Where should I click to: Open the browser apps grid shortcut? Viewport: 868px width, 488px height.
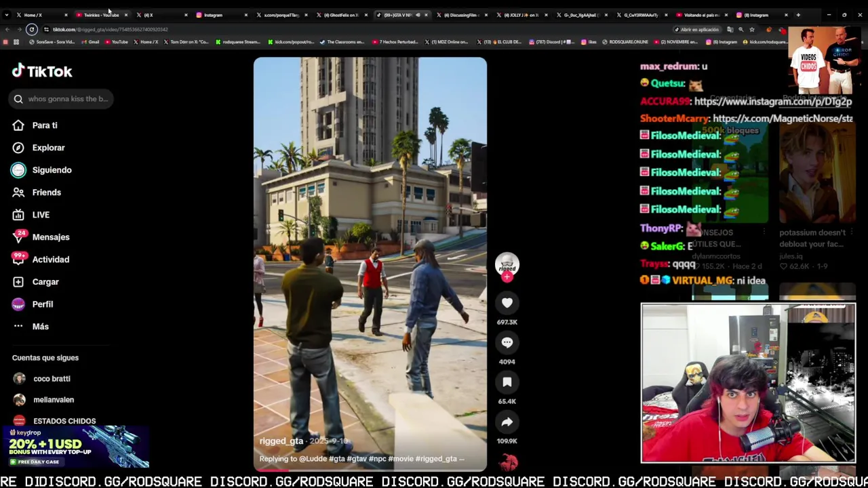click(x=16, y=42)
